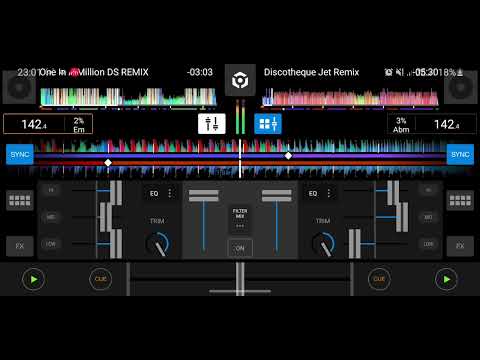Toggle SYNC on the left deck
This screenshot has height=360, width=480.
[x=20, y=154]
